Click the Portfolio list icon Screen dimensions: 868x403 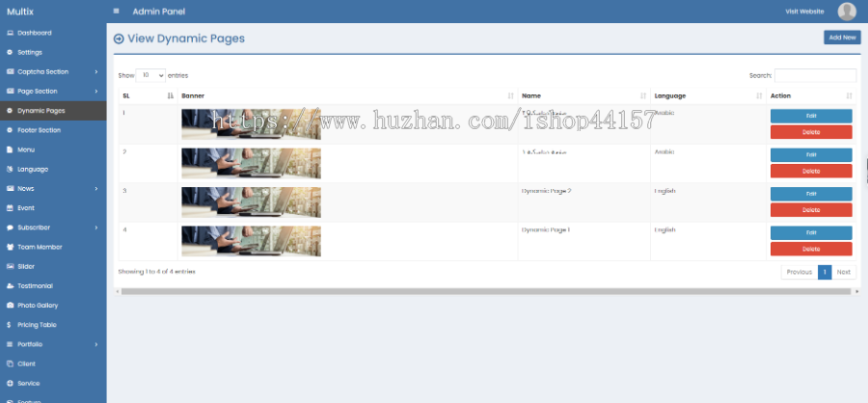[x=10, y=344]
